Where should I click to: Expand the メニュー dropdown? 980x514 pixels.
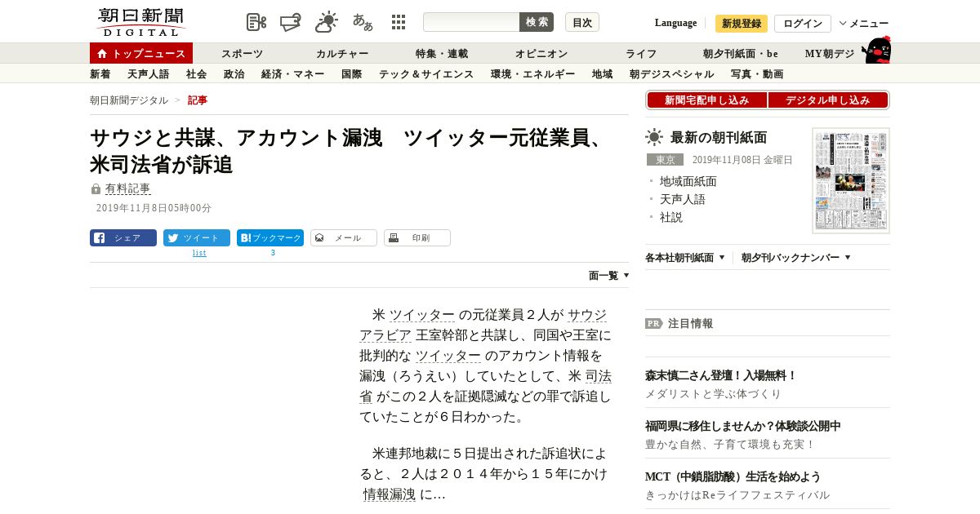pos(864,24)
